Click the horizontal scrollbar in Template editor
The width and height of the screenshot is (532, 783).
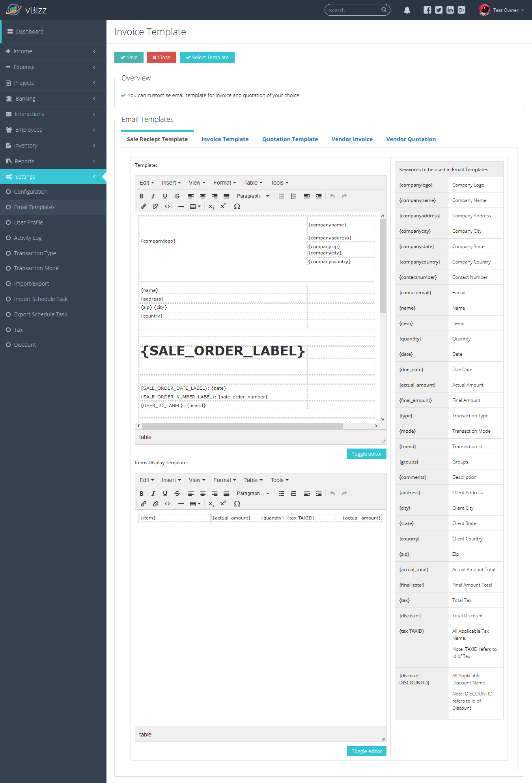click(x=242, y=426)
